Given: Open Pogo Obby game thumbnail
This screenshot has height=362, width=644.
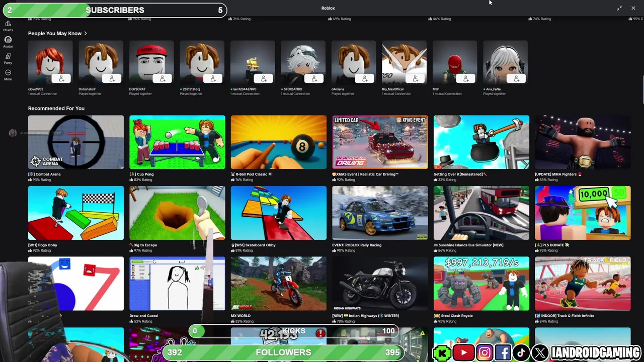Looking at the screenshot, I should (76, 213).
